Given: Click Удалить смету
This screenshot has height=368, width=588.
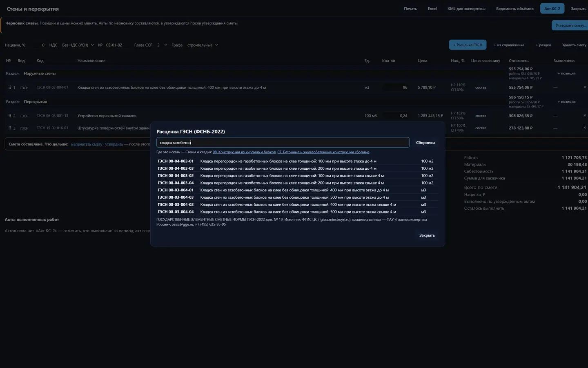Looking at the screenshot, I should [574, 45].
